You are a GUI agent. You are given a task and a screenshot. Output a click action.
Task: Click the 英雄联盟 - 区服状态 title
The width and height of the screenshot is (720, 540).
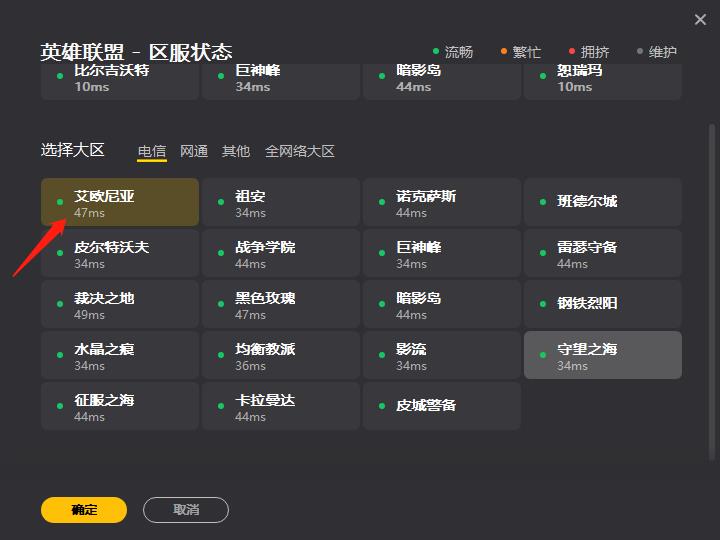[x=136, y=52]
